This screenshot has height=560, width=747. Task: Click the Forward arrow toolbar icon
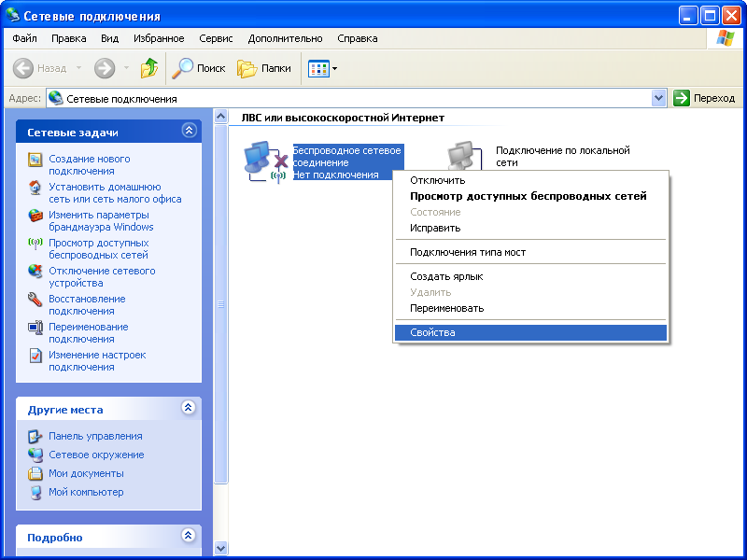[x=105, y=68]
